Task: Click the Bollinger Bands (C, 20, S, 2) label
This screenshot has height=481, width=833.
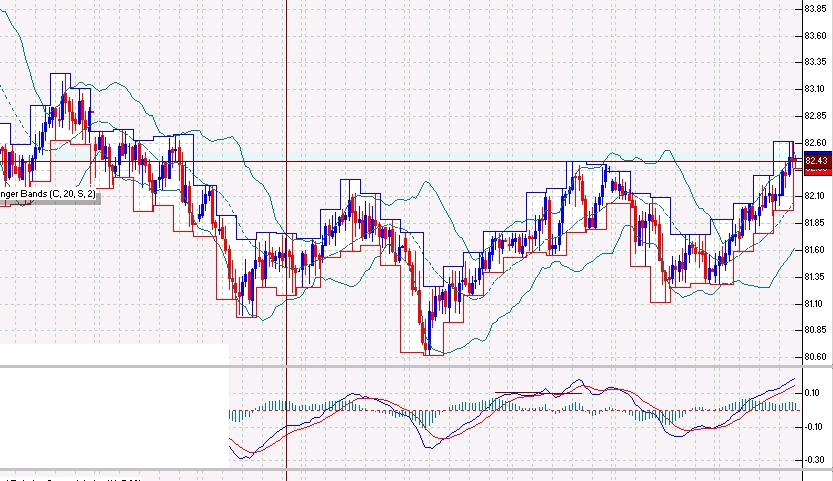Action: pyautogui.click(x=48, y=194)
